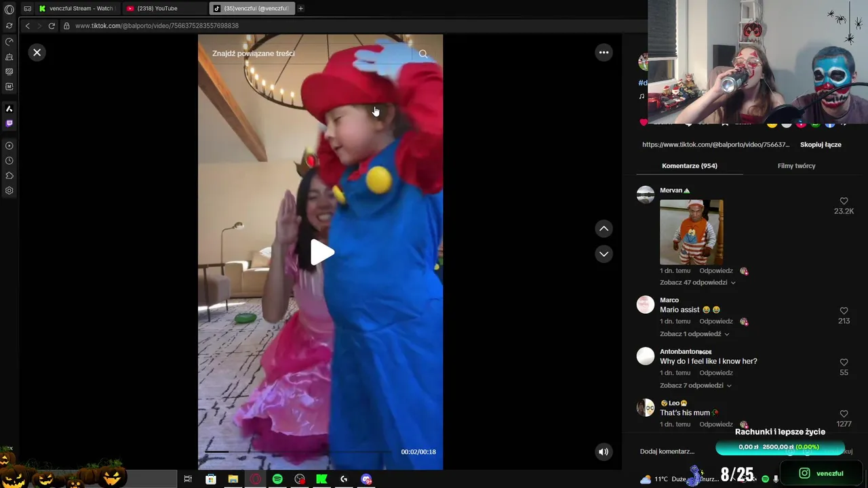
Task: Open File Explorer from the taskbar
Action: coord(233,479)
